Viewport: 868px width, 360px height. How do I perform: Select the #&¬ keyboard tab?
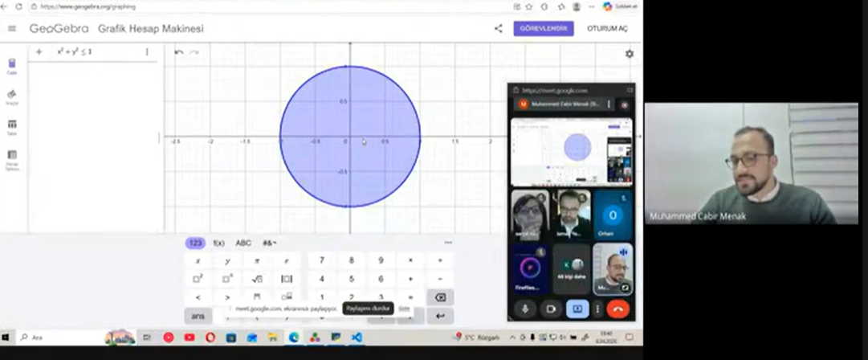[x=270, y=243]
